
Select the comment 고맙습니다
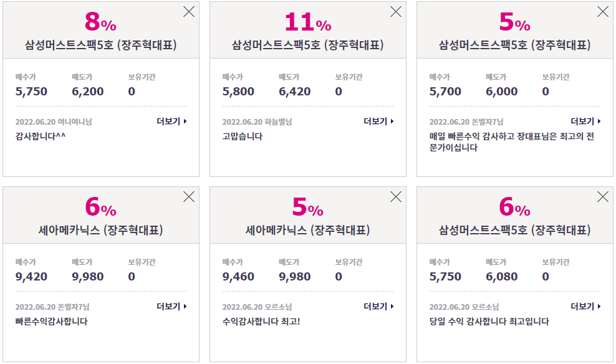point(243,136)
